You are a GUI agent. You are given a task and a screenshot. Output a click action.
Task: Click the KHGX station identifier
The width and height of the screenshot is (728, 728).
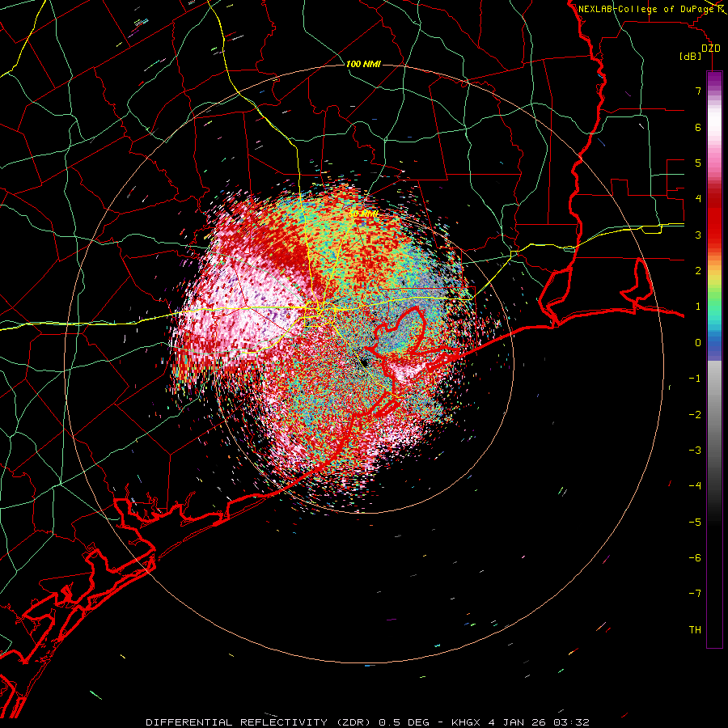[466, 722]
